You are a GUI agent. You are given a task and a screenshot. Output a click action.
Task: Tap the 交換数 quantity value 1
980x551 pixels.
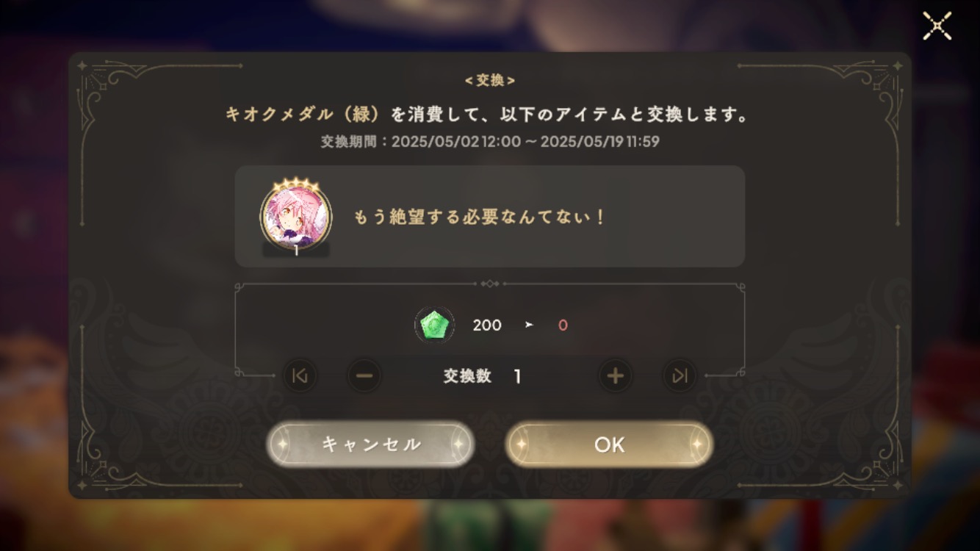click(517, 377)
